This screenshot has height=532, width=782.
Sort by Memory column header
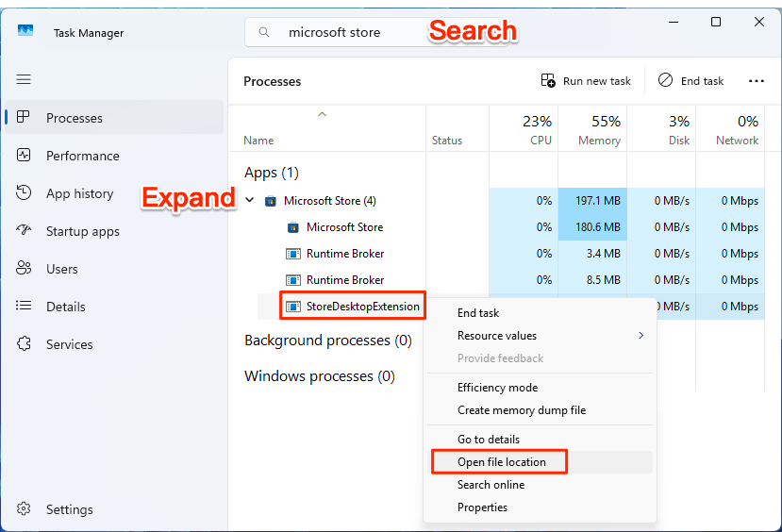[592, 128]
